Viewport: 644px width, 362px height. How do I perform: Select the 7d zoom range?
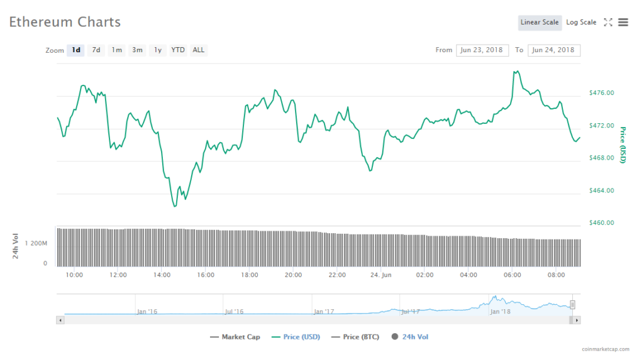click(96, 50)
